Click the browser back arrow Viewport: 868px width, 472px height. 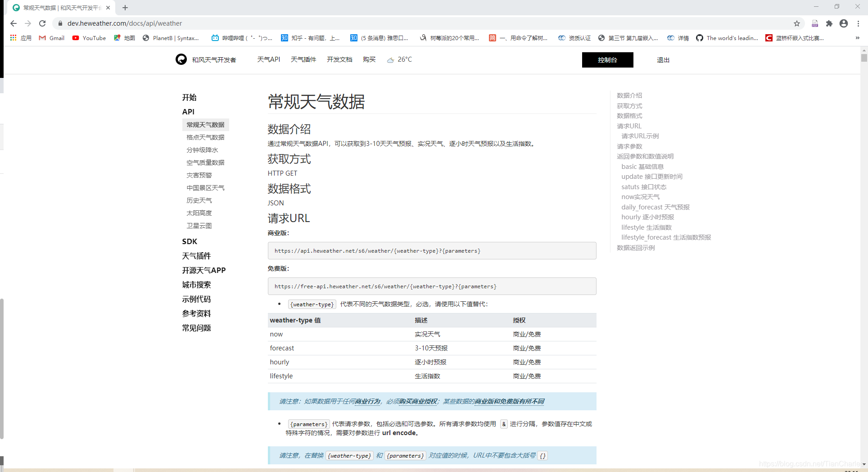coord(13,23)
